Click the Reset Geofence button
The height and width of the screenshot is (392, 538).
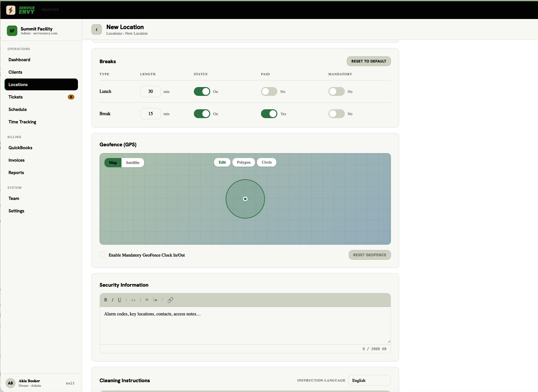point(370,255)
